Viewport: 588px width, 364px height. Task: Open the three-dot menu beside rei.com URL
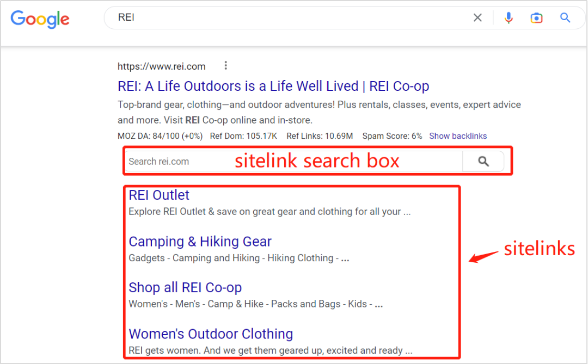click(x=225, y=66)
